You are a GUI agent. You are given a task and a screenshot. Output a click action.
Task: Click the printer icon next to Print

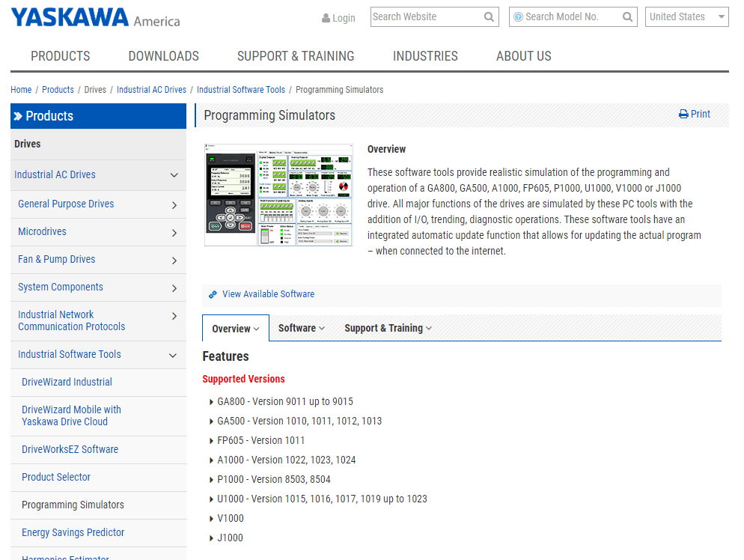coord(683,114)
